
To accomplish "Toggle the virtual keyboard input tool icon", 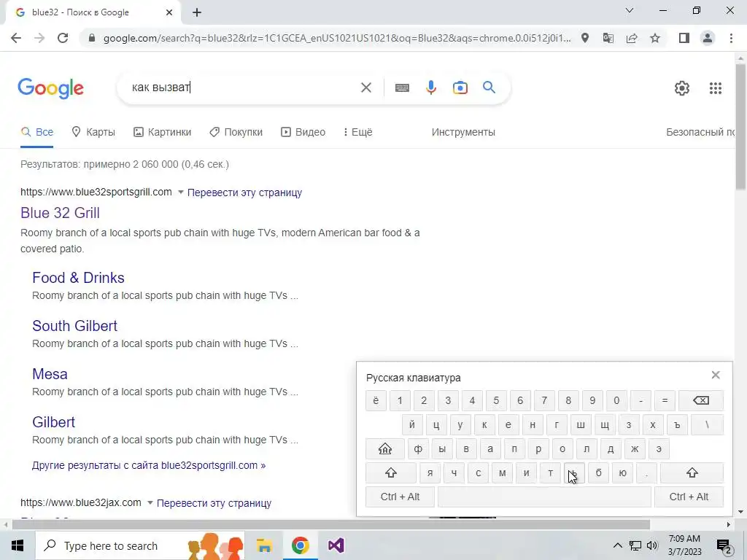I will pyautogui.click(x=402, y=87).
